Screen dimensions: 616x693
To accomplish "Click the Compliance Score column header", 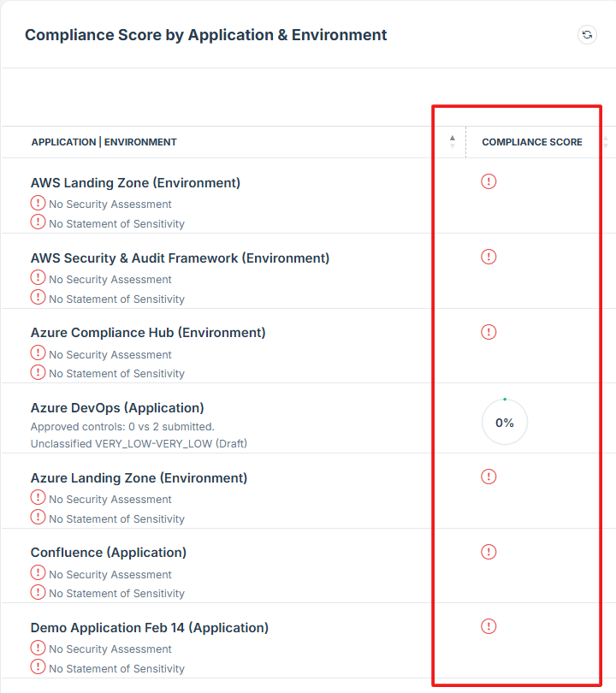I will [532, 142].
